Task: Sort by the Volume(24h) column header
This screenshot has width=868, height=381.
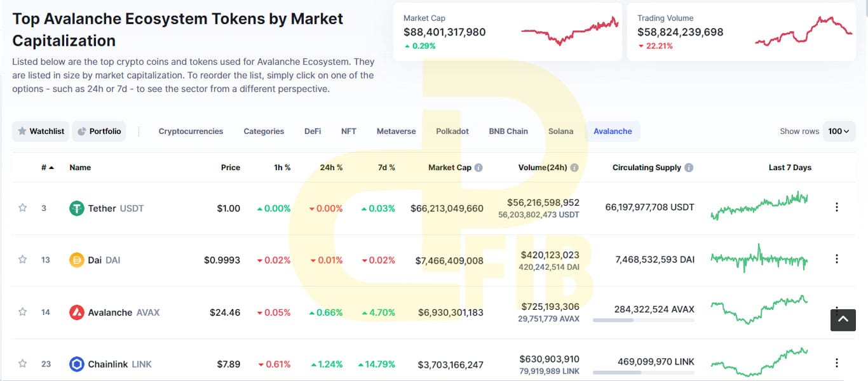Action: (543, 168)
